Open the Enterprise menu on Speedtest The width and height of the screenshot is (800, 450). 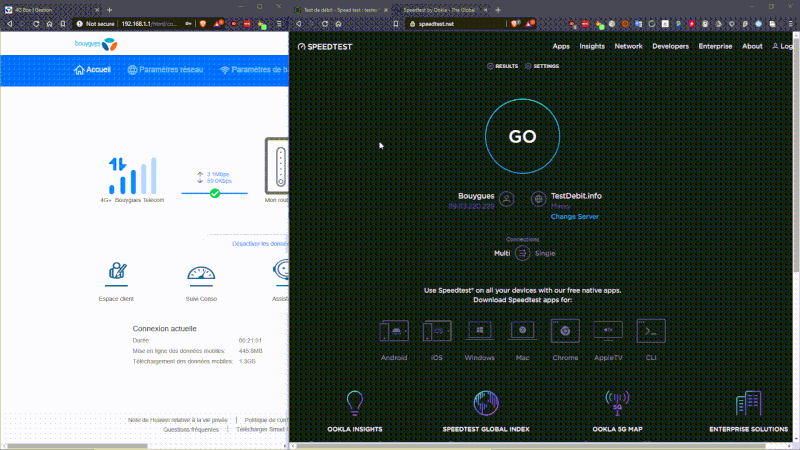click(x=715, y=46)
